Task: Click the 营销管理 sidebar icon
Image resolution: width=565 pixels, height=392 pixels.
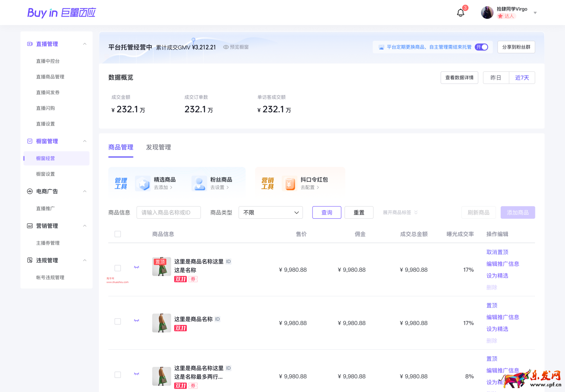Action: tap(30, 226)
